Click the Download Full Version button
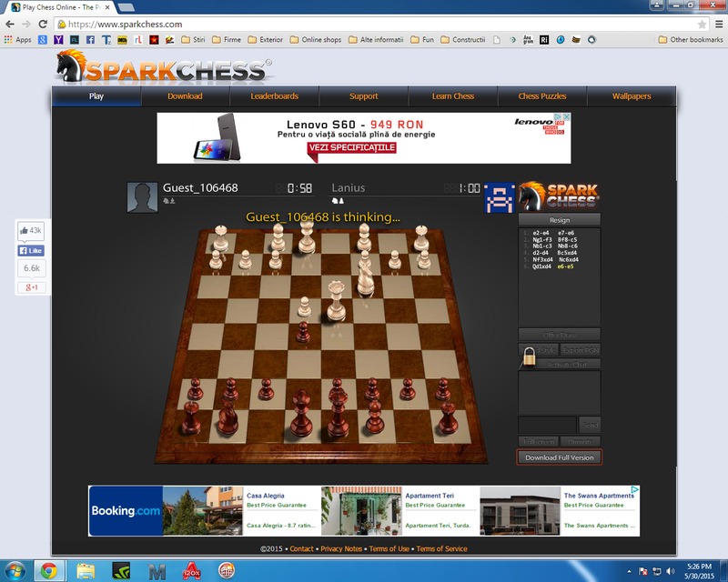728x582 pixels. 559,457
